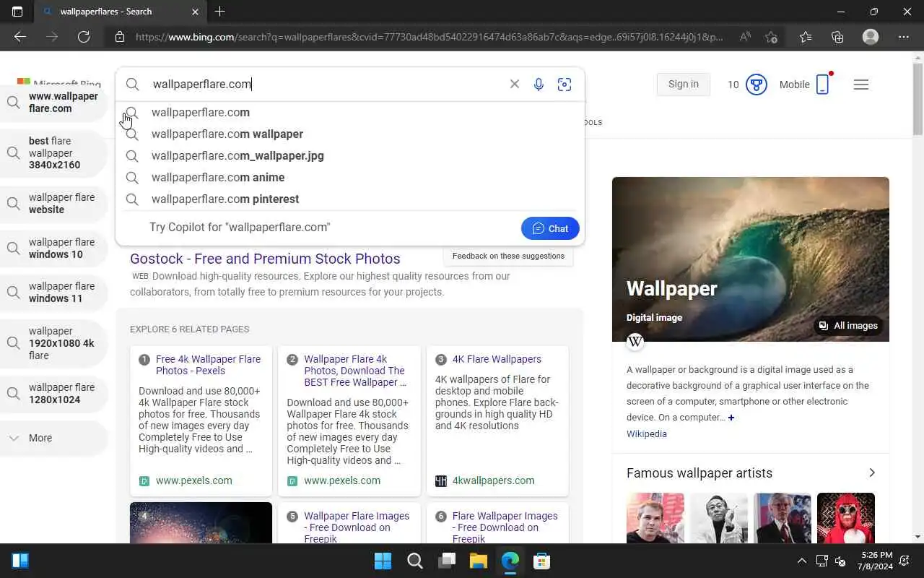Screen dimensions: 924x578
Task: Open Collections icon in Edge toolbar
Action: [x=837, y=37]
